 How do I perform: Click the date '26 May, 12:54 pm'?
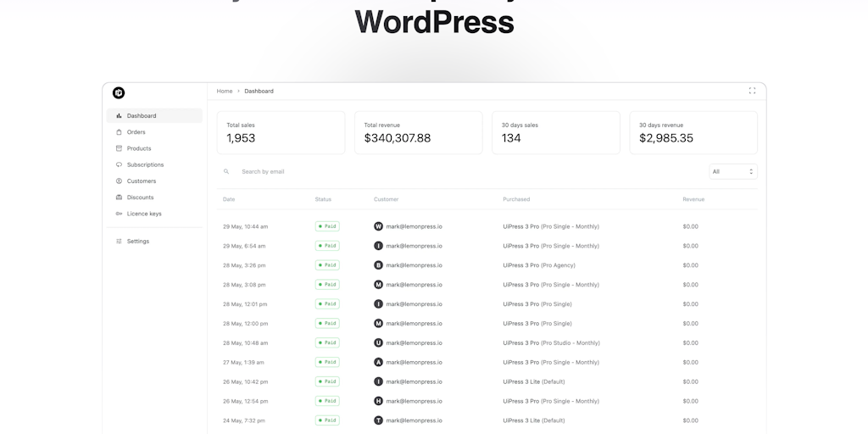click(245, 401)
